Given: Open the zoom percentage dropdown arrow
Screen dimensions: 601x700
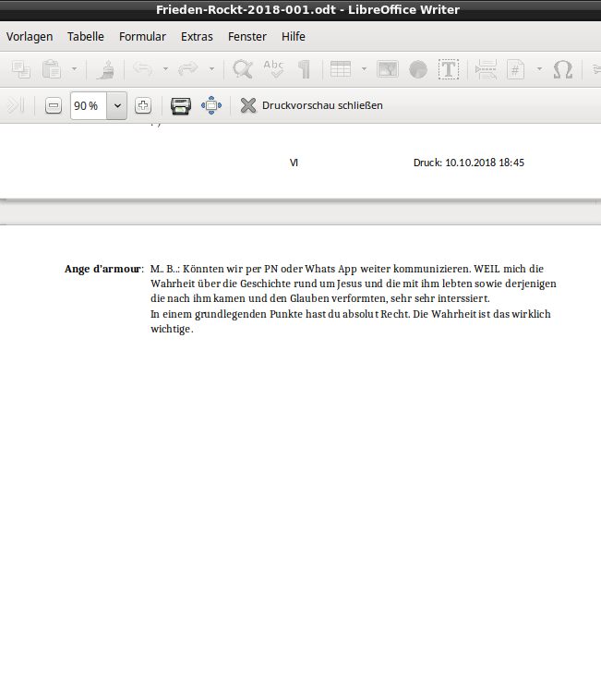Looking at the screenshot, I should pyautogui.click(x=117, y=105).
